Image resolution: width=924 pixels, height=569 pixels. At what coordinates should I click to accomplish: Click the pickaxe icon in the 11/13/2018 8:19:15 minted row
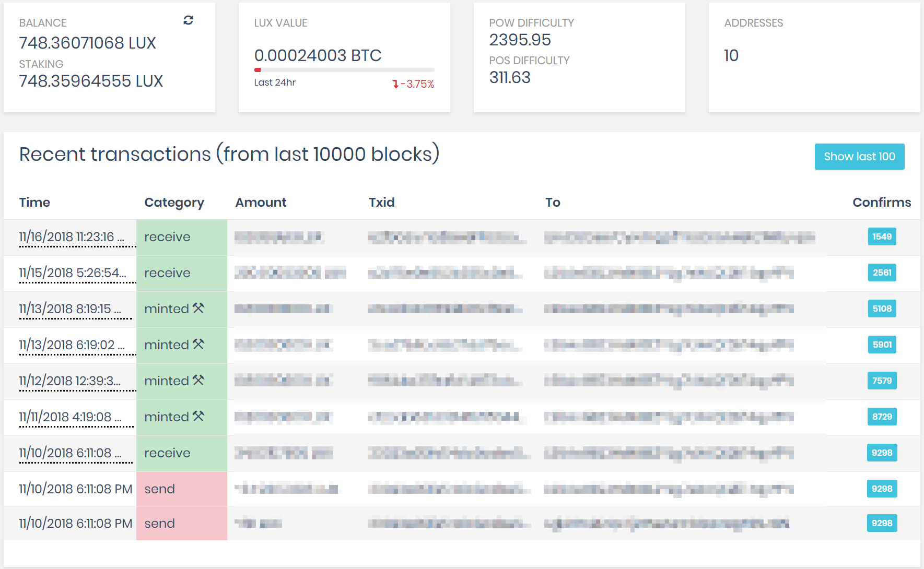coord(198,308)
